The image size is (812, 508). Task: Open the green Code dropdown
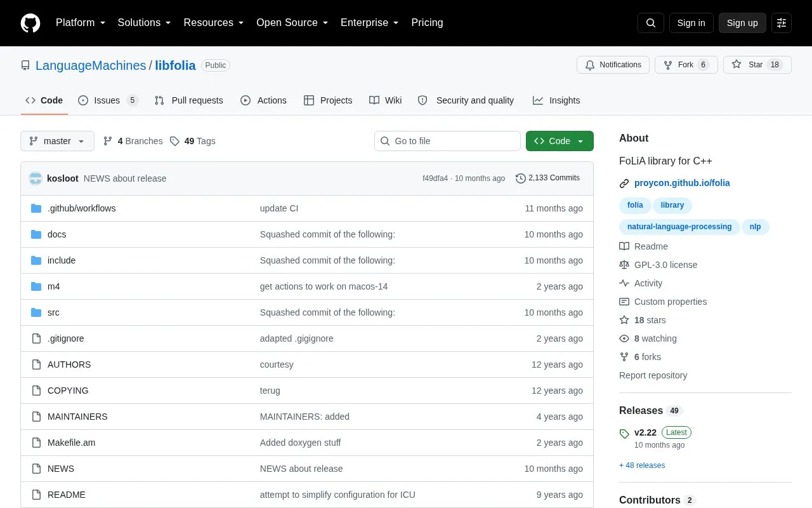(x=560, y=141)
